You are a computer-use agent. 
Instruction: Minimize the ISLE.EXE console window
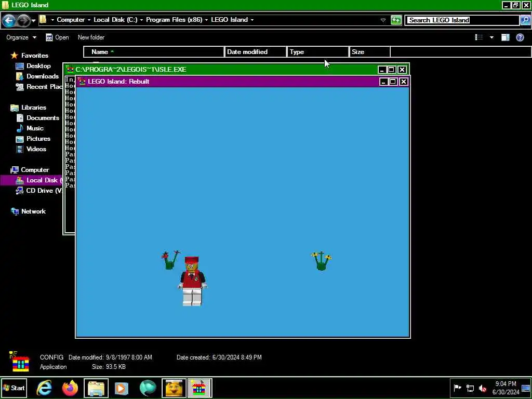pos(382,70)
